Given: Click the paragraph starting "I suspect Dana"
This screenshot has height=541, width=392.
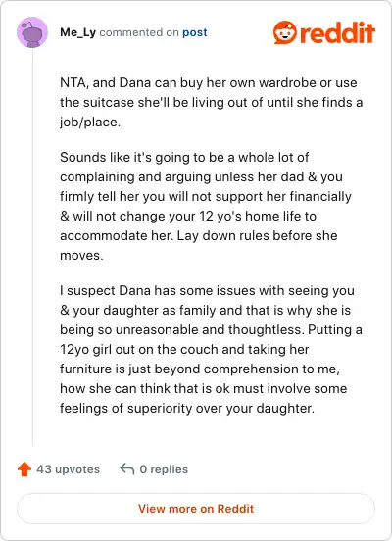Looking at the screenshot, I should click(211, 349).
